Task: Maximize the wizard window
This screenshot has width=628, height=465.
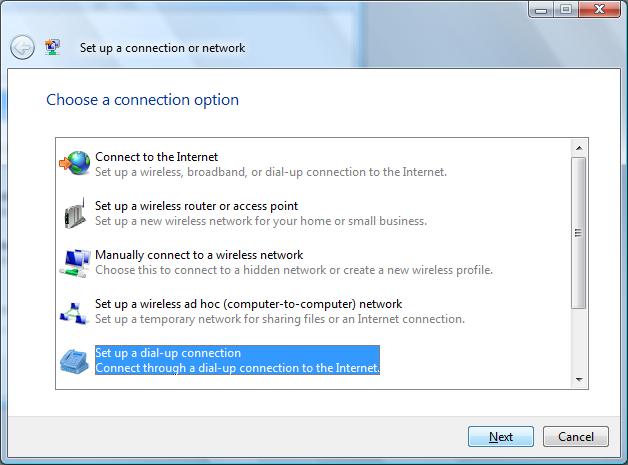Action: (x=566, y=9)
